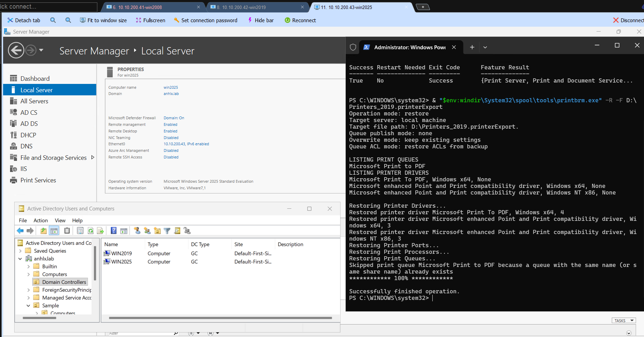Open the File menu in ADUC
644x337 pixels.
pyautogui.click(x=23, y=220)
